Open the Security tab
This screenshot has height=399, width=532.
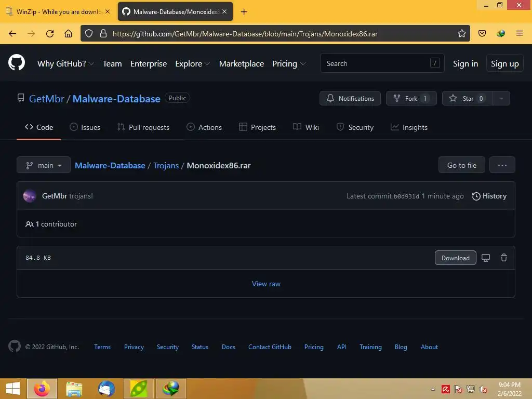click(355, 127)
